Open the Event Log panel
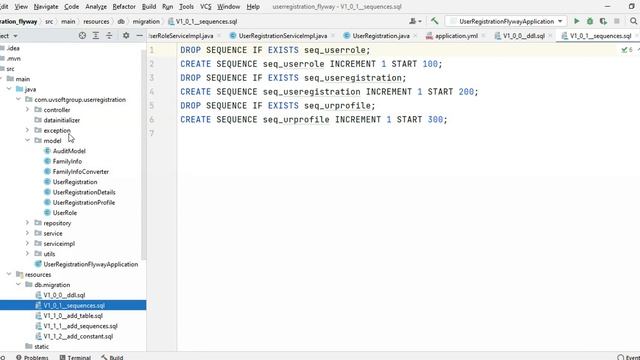 pyautogui.click(x=629, y=357)
